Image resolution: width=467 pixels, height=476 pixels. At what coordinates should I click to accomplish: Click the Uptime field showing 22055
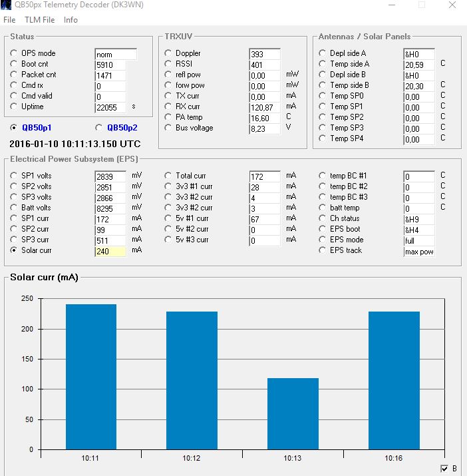click(110, 107)
